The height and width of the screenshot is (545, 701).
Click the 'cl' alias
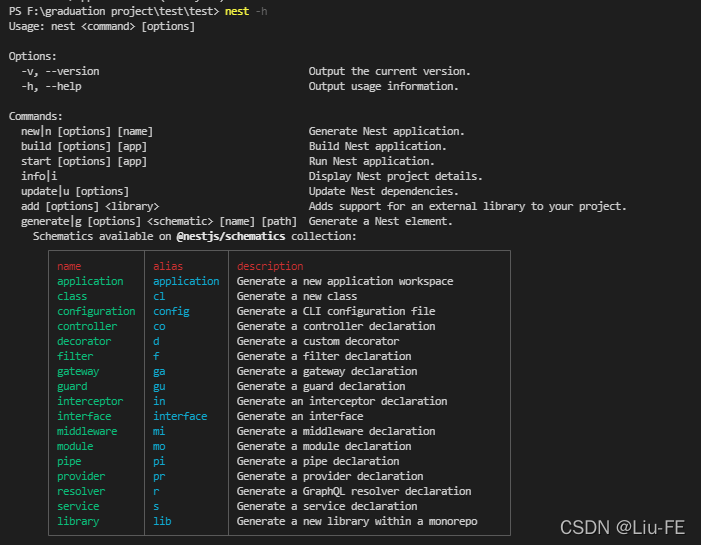[x=159, y=296]
